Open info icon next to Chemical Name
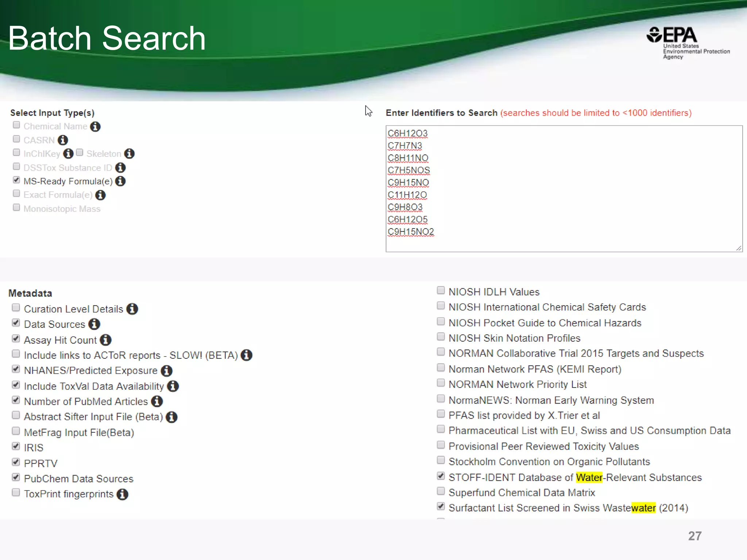Screen dimensions: 747x560 click(95, 127)
